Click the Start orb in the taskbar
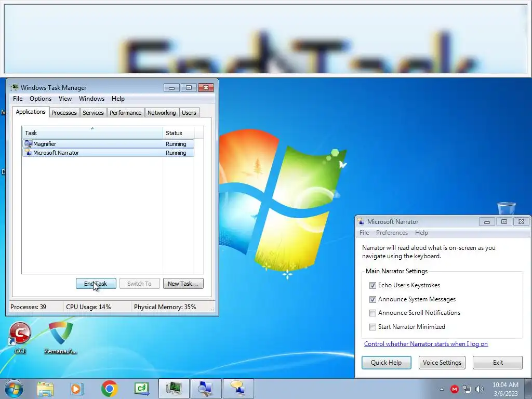This screenshot has width=532, height=399. (x=14, y=389)
